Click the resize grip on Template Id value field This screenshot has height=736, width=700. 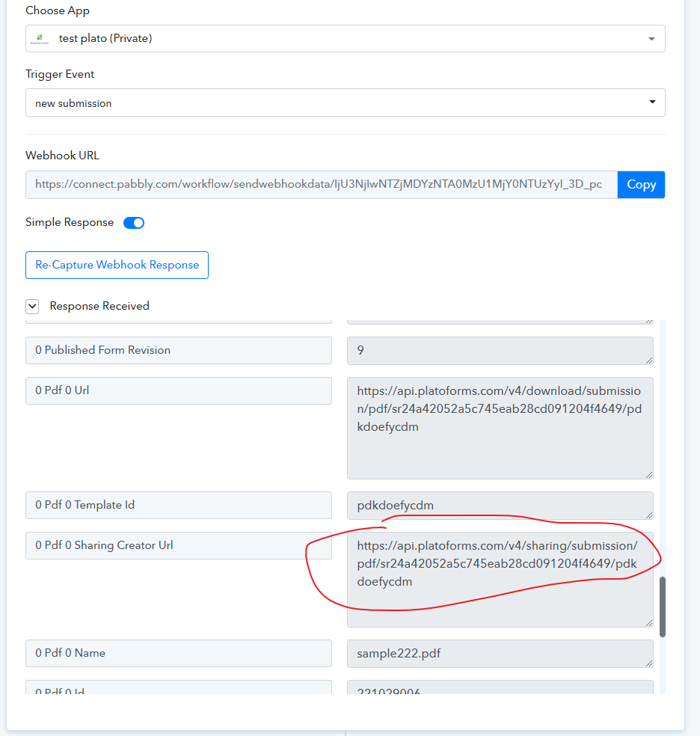(649, 515)
